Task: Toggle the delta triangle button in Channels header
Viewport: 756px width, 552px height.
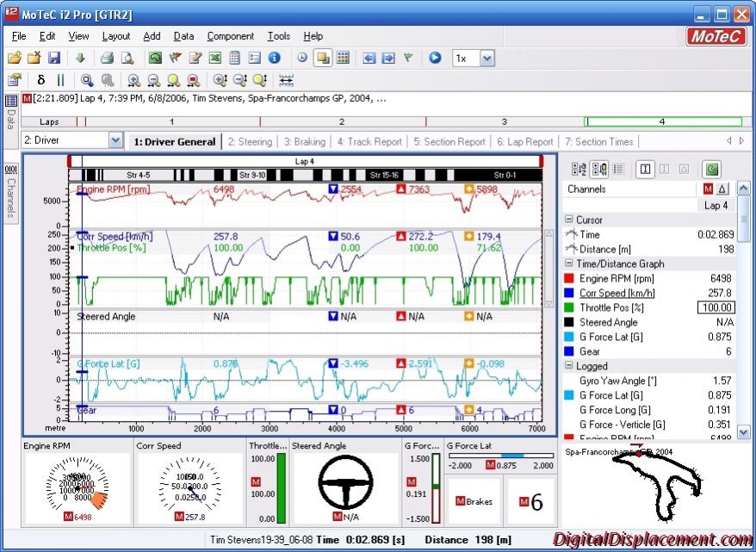Action: [x=722, y=189]
